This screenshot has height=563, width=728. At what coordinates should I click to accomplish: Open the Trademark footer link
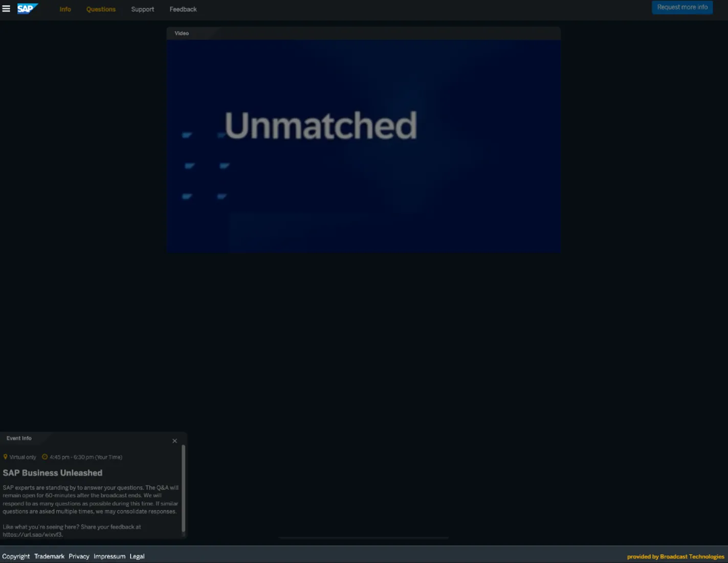(49, 556)
